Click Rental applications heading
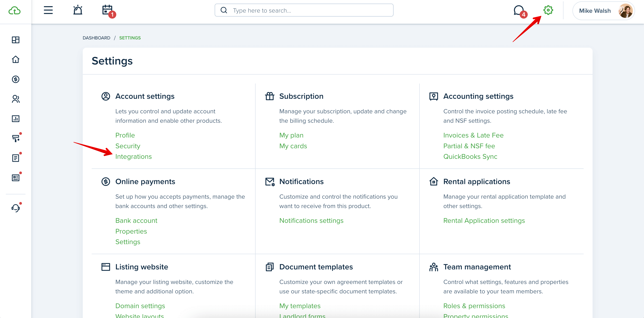Image resolution: width=644 pixels, height=318 pixels. pyautogui.click(x=477, y=182)
